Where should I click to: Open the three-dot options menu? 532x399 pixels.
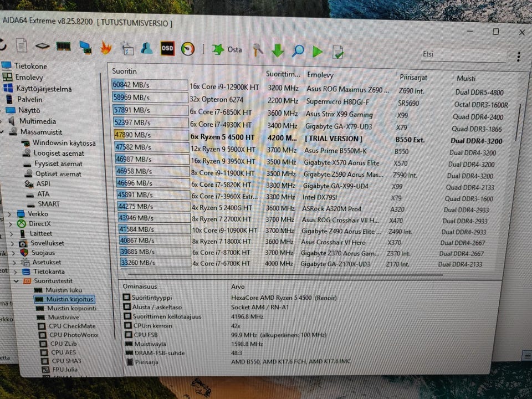pos(519,57)
